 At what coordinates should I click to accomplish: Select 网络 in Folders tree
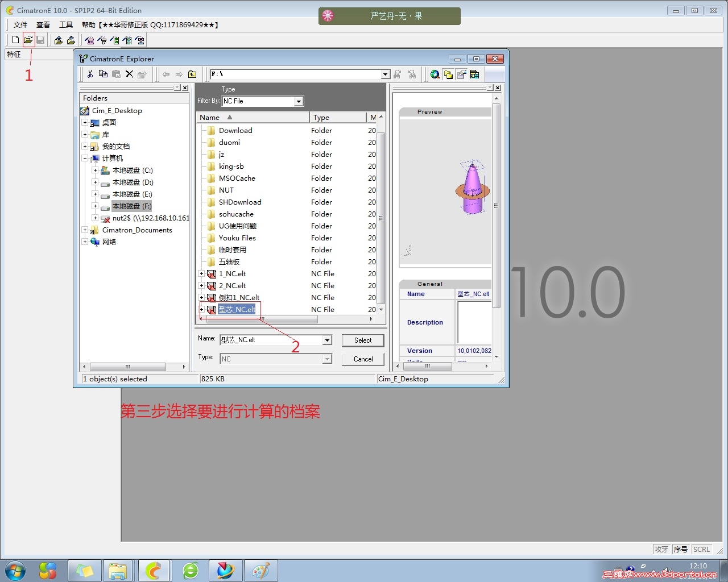[x=109, y=242]
